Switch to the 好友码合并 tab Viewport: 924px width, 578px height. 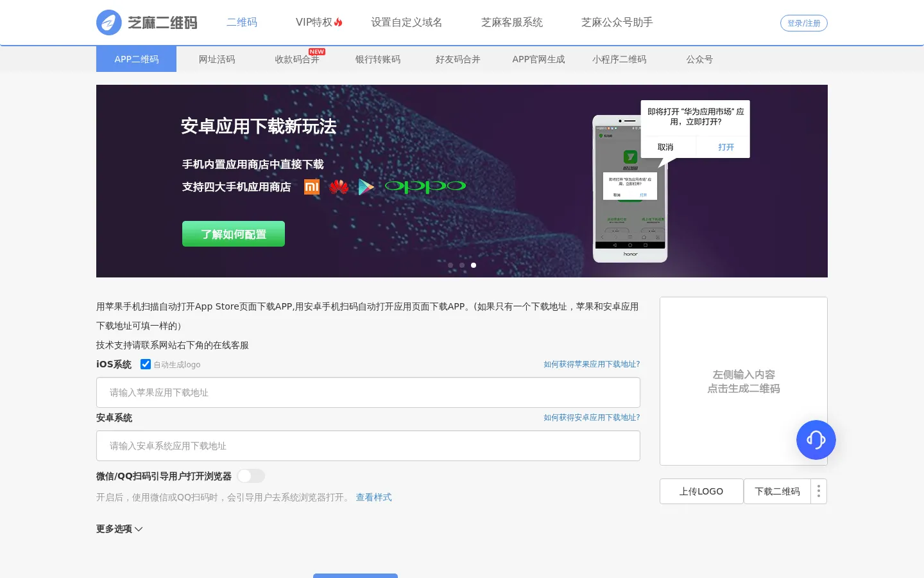(x=458, y=59)
